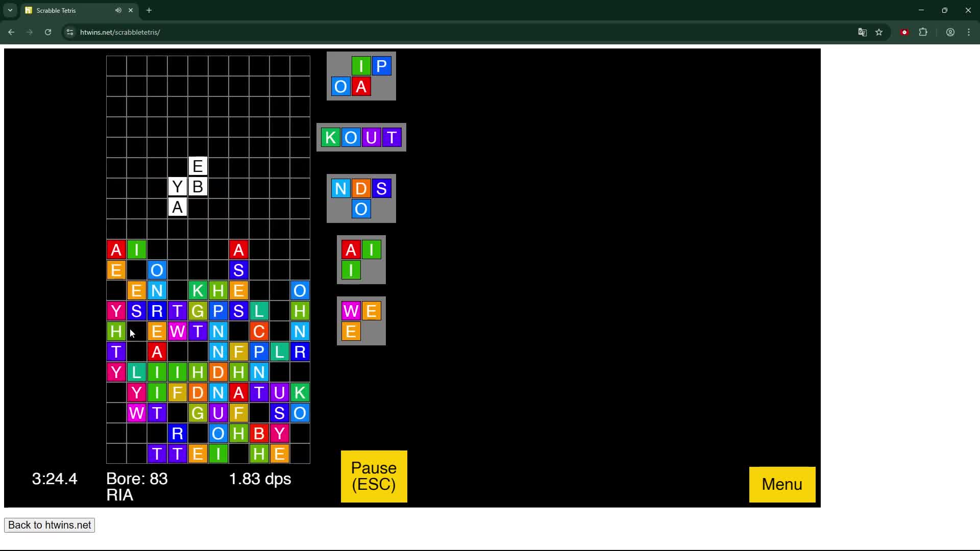Open the game Menu button
Viewport: 980px width, 551px height.
coord(781,484)
